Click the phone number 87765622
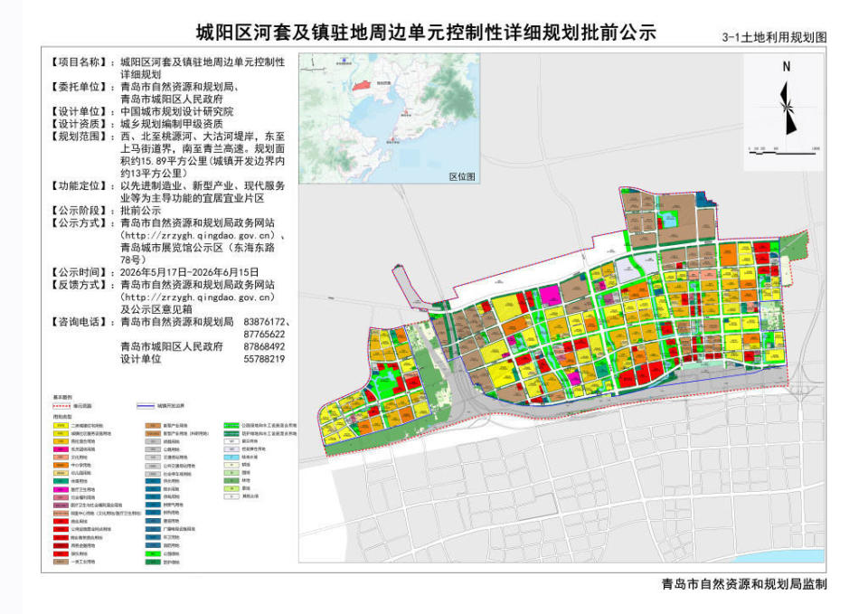Viewport: 868px width, 614px height. [x=264, y=335]
